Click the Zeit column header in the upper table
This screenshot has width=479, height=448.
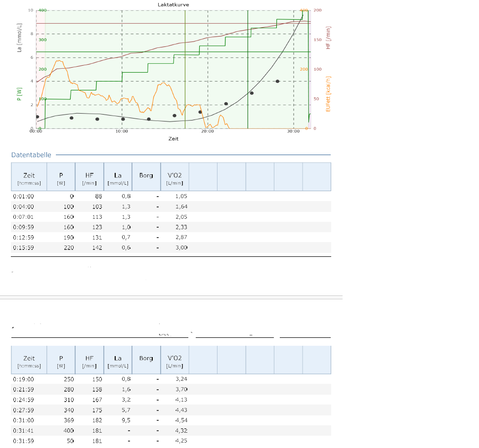[29, 176]
